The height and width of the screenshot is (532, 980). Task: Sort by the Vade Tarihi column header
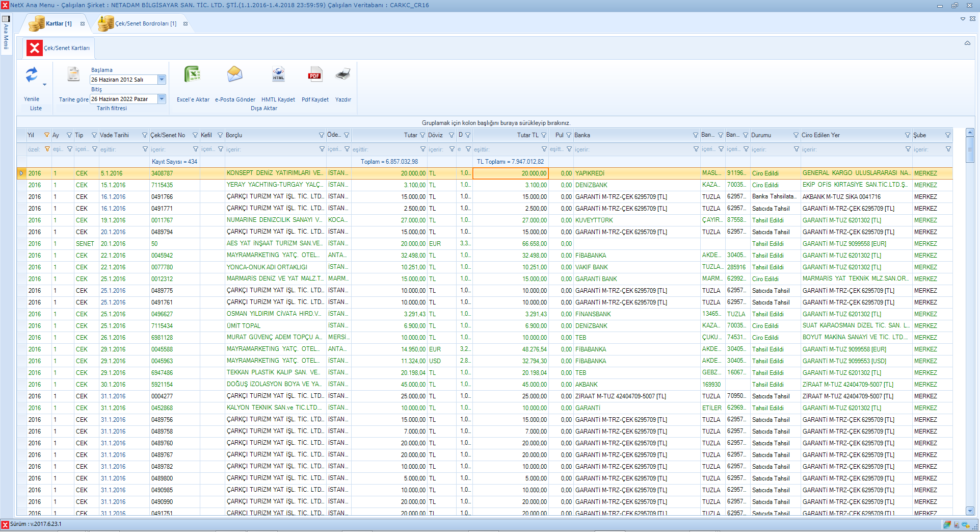115,135
